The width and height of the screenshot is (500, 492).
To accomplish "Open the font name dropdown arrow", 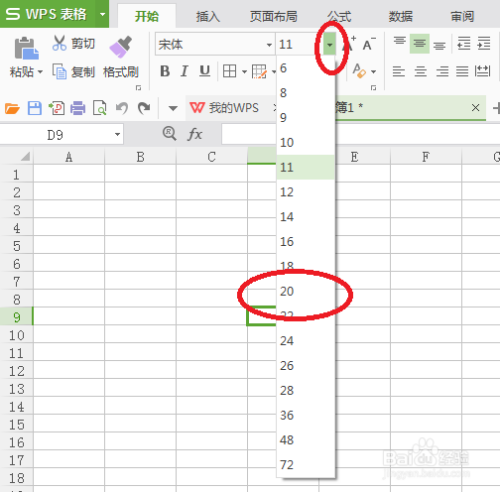I will coord(269,45).
